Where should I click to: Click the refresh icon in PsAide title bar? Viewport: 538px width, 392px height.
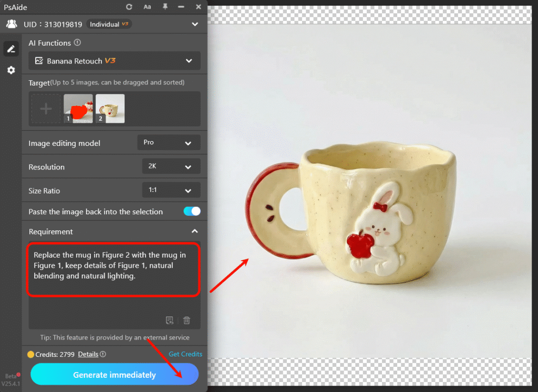point(129,7)
